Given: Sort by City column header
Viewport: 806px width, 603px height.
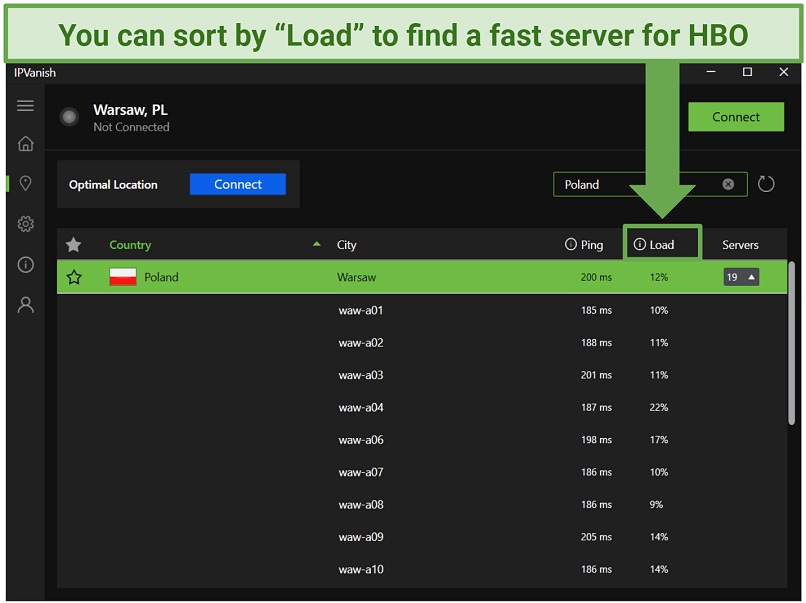Looking at the screenshot, I should pos(347,245).
